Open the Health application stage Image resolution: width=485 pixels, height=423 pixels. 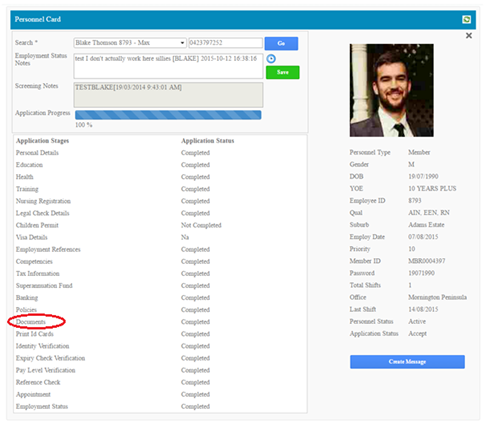25,177
